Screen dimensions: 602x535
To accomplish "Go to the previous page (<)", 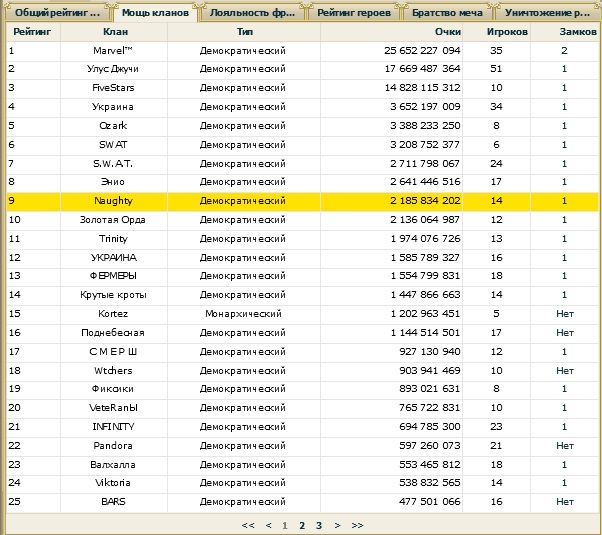I will pyautogui.click(x=269, y=525).
